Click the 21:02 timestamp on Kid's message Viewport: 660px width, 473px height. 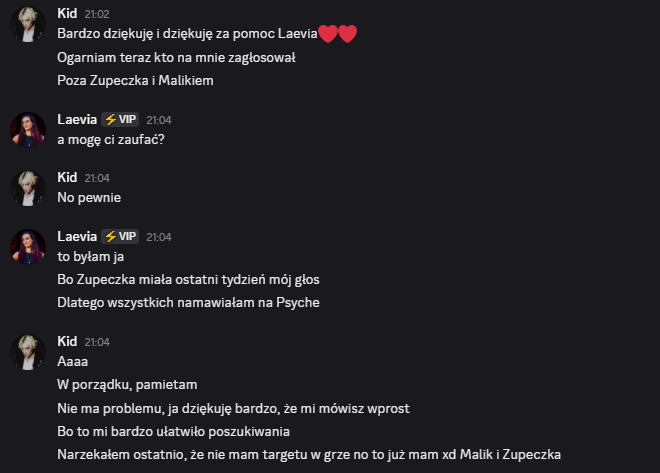pos(97,14)
